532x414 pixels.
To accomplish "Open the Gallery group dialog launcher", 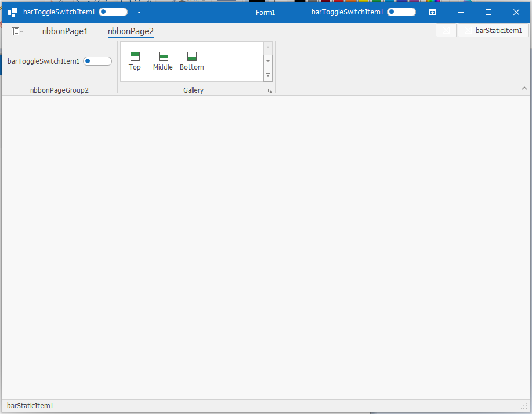I will [270, 90].
